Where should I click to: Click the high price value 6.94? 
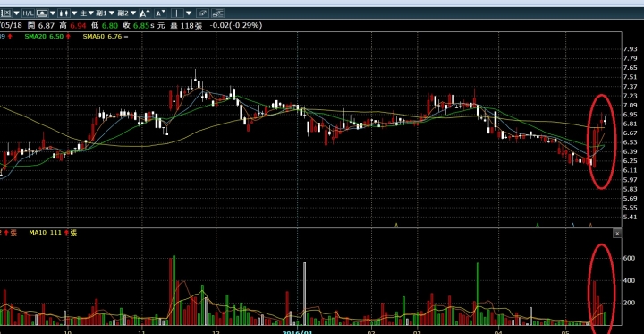pos(78,25)
